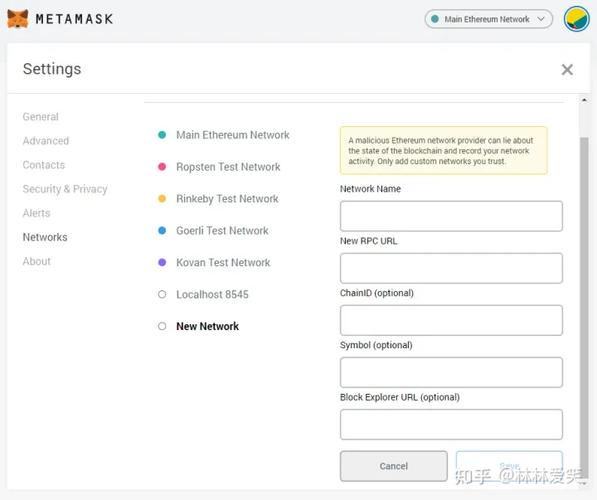Pick Kovan Test Network entry
The width and height of the screenshot is (597, 500).
coord(214,262)
